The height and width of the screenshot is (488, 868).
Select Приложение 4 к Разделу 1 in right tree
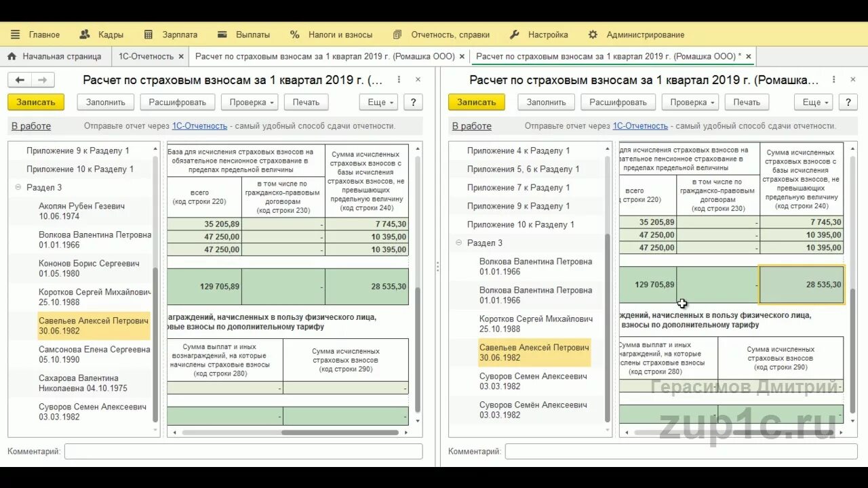click(x=519, y=150)
